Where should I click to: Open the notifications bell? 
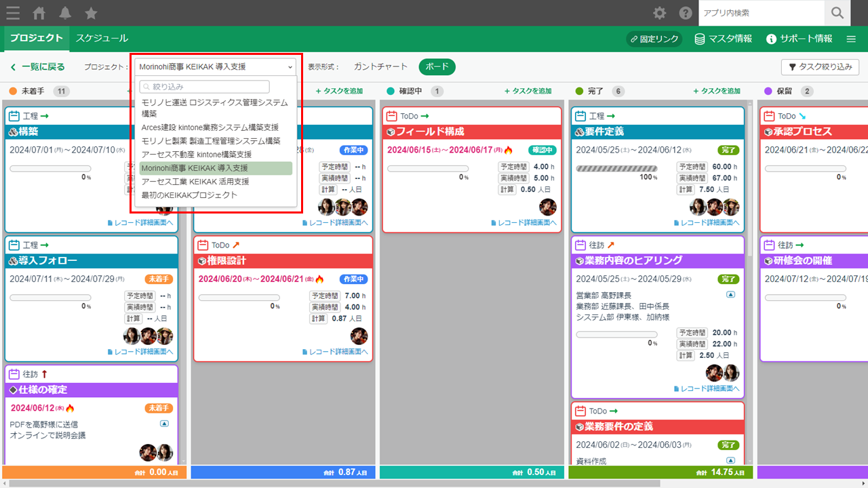pyautogui.click(x=65, y=13)
